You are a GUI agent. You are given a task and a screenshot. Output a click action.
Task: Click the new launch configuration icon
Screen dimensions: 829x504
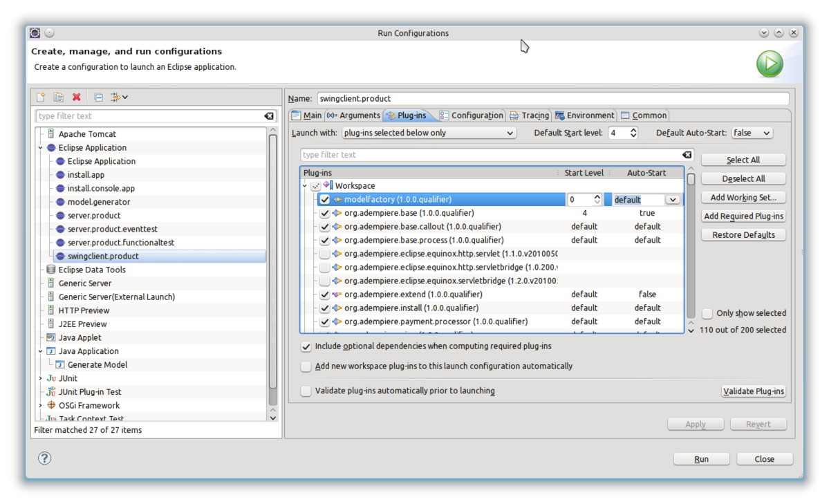[41, 97]
